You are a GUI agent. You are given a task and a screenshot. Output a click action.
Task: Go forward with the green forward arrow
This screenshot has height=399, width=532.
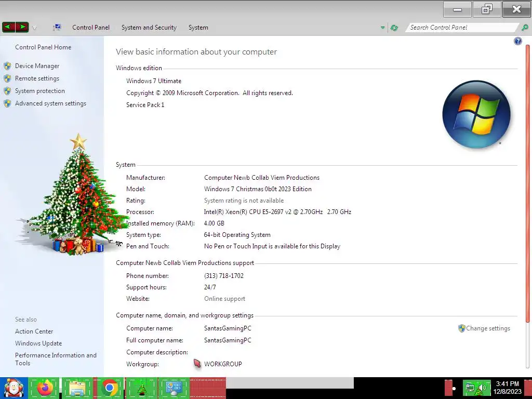coord(22,27)
